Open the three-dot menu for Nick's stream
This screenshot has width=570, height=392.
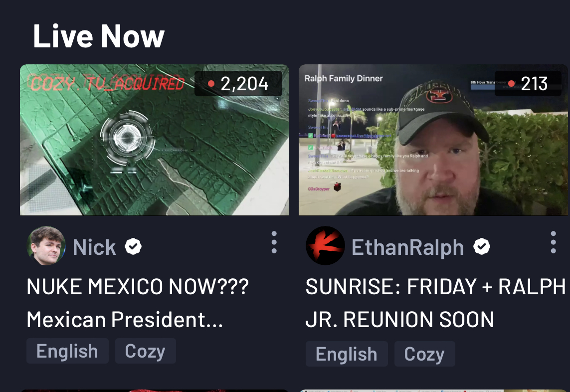(274, 242)
